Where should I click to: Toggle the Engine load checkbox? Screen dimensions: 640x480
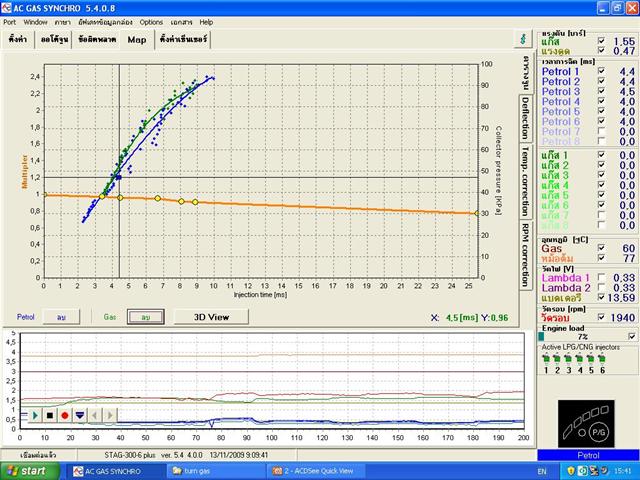(631, 336)
